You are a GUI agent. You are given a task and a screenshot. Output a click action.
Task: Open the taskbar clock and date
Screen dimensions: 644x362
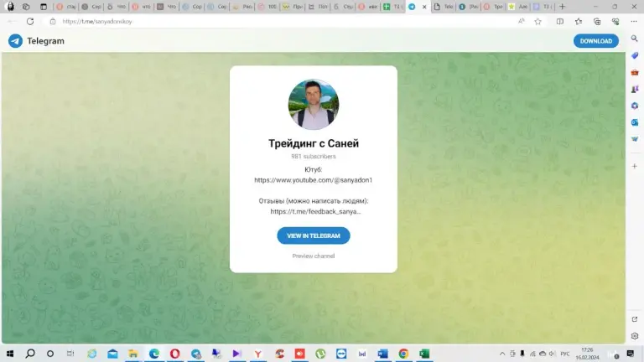coord(587,354)
